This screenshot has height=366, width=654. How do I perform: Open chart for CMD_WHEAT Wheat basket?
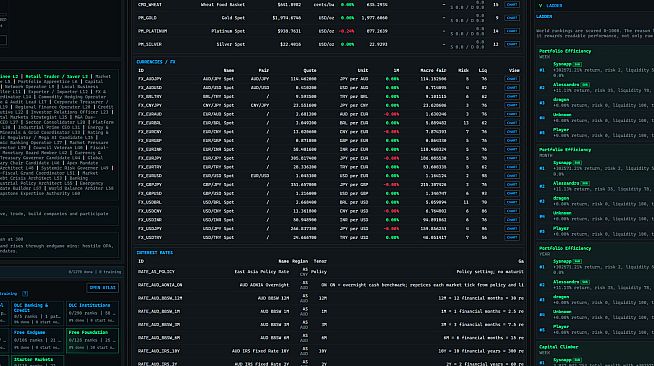click(512, 5)
